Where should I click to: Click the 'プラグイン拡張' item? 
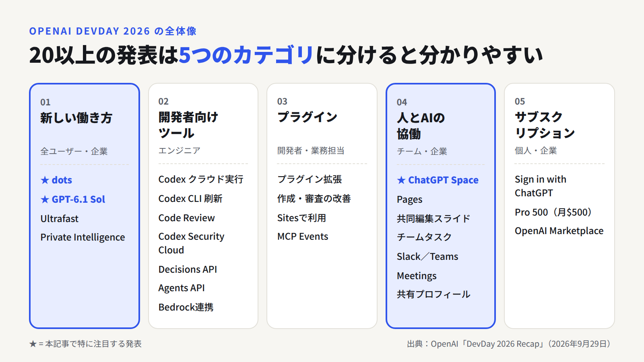(310, 179)
